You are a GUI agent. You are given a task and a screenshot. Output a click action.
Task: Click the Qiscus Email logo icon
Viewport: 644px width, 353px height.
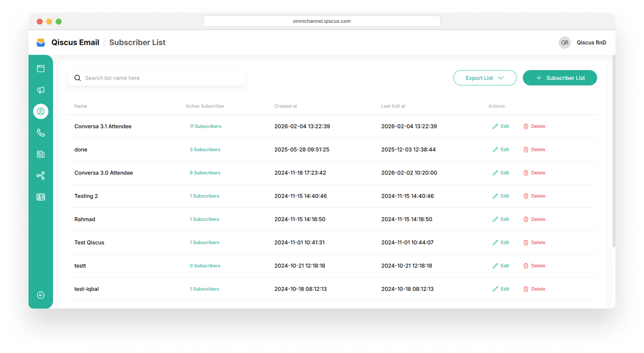click(41, 42)
